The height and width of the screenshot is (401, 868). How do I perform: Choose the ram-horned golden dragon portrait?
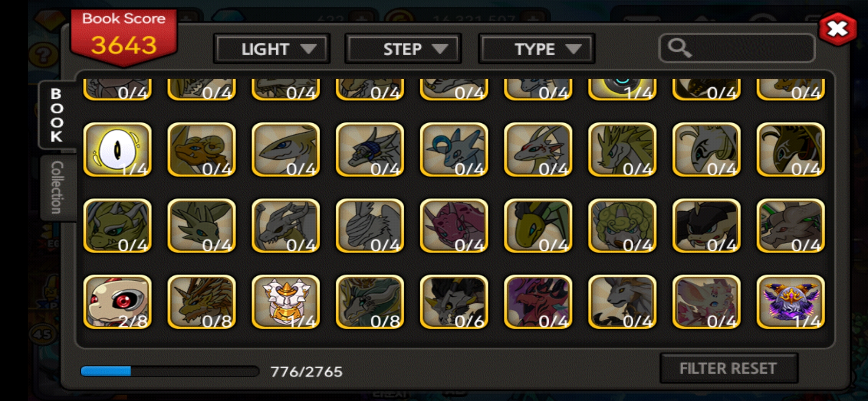coord(201,150)
